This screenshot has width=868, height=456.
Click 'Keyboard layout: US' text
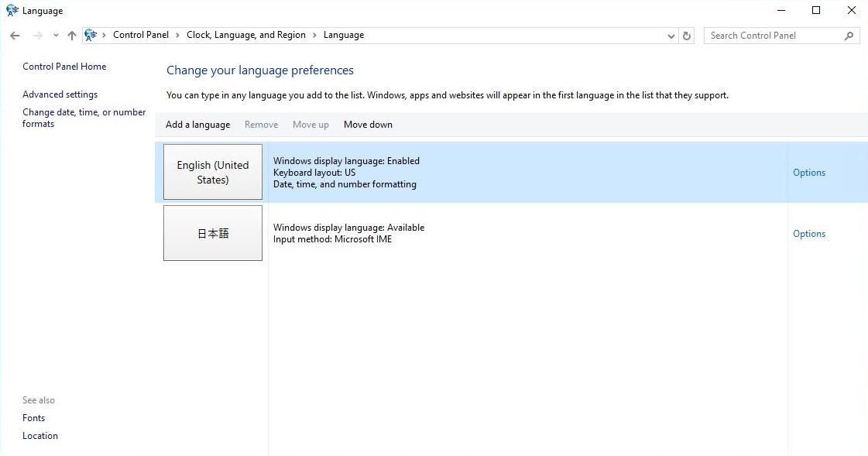click(314, 173)
